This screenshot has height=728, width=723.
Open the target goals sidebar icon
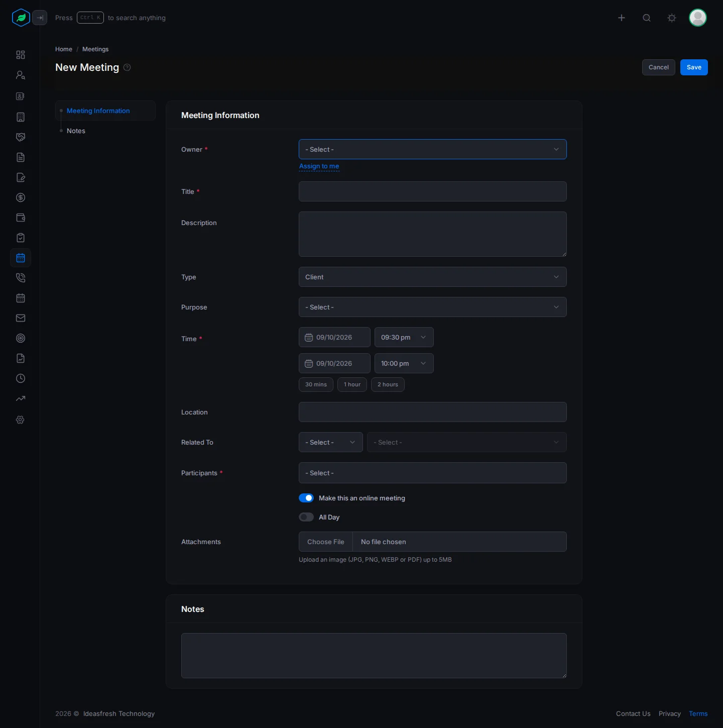21,338
